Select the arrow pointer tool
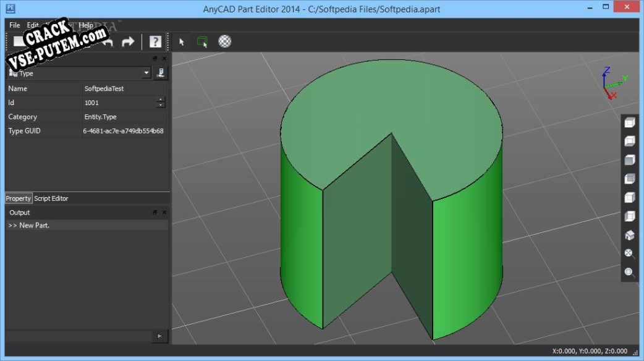 point(182,42)
